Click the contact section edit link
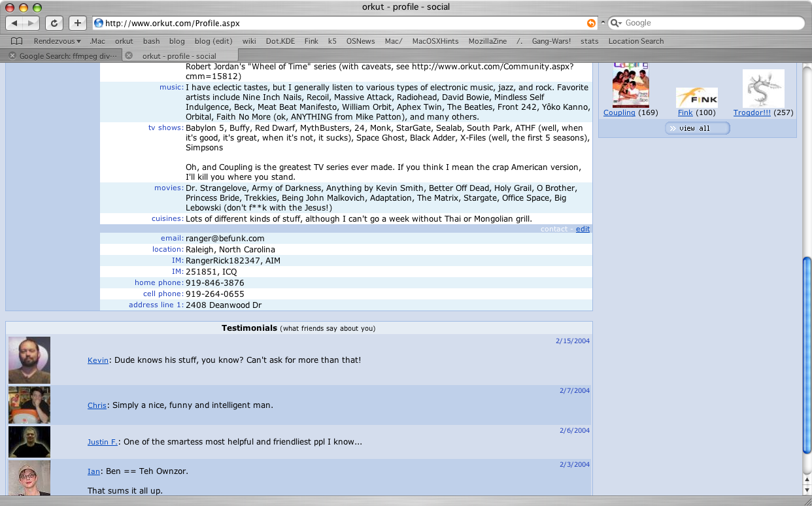 583,229
